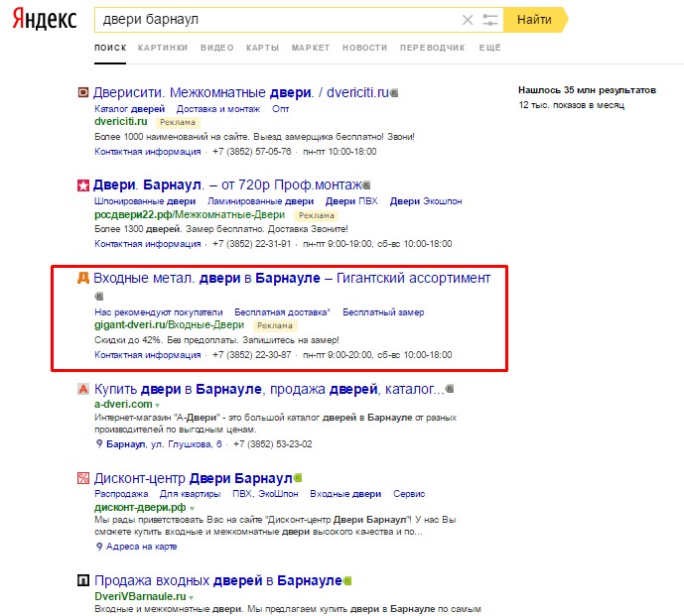Viewport: 684px width, 616px height.
Task: Click the a-dveri.com red favicon
Action: pyautogui.click(x=82, y=389)
